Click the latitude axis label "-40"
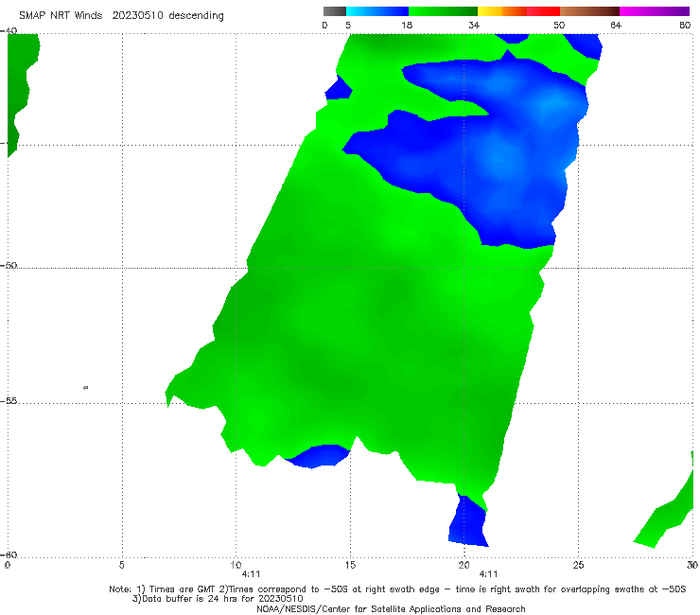The width and height of the screenshot is (700, 615). [9, 31]
